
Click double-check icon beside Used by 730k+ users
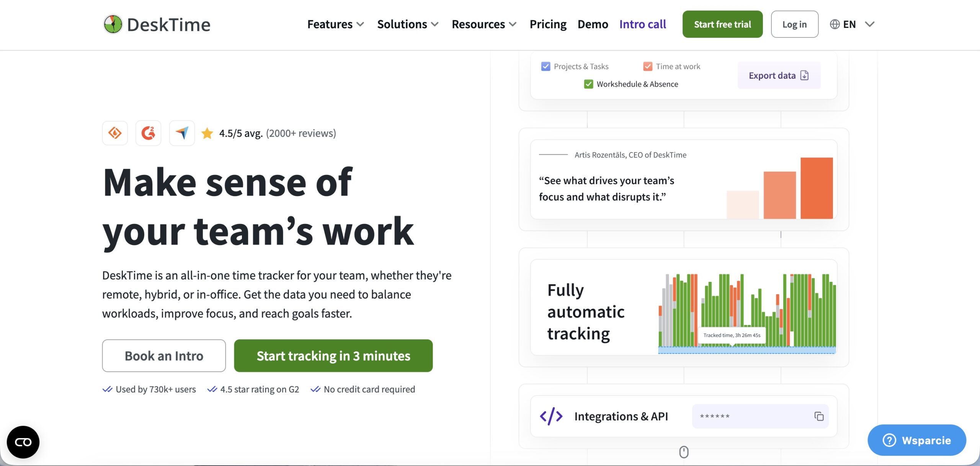click(x=107, y=389)
